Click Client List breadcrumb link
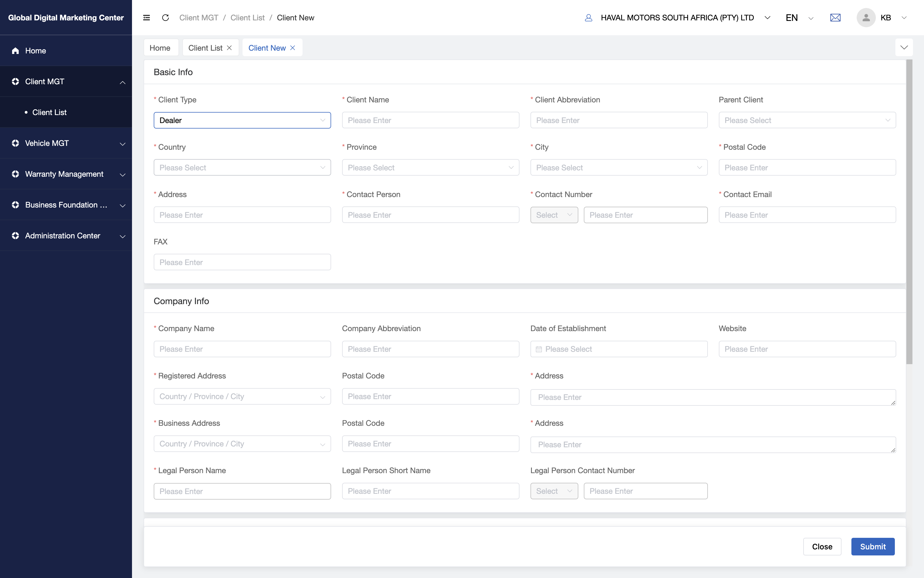Screen dimensions: 924x578 pyautogui.click(x=248, y=18)
